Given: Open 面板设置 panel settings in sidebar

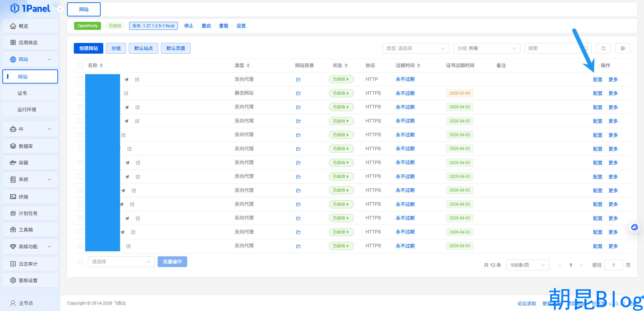Looking at the screenshot, I should [30, 280].
